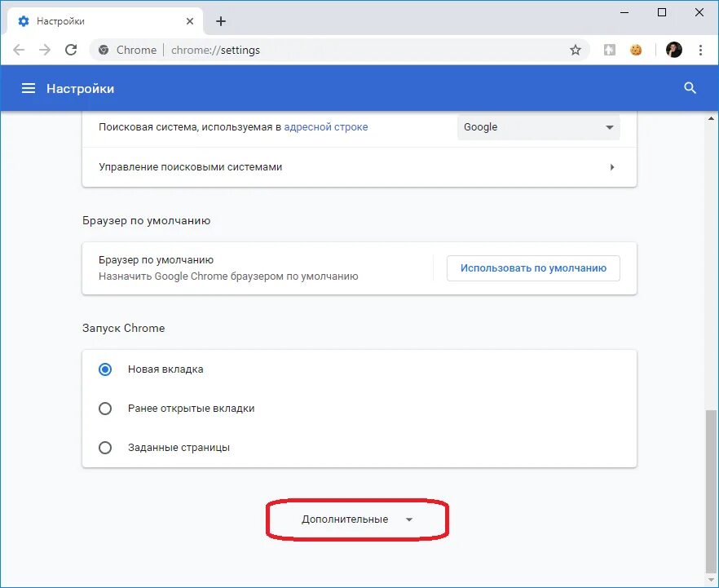
Task: Open the Google search engine dropdown
Action: click(538, 127)
